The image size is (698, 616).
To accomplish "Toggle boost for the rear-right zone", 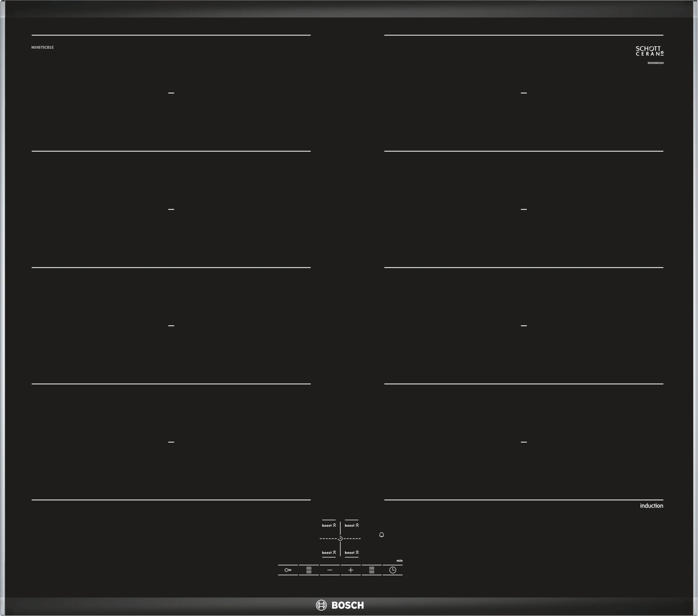I will [x=352, y=525].
